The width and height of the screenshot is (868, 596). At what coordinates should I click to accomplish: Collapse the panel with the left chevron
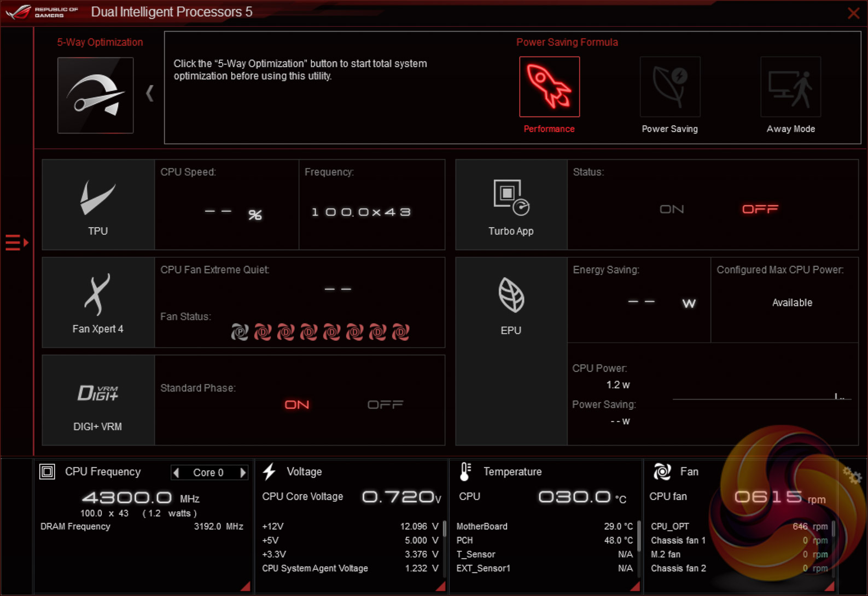pos(149,93)
